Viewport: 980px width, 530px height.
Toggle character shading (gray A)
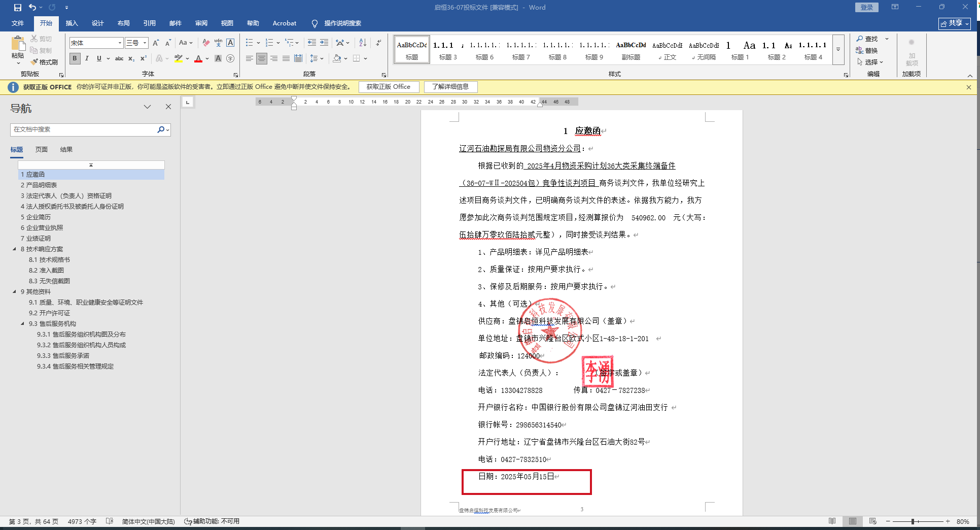click(x=218, y=59)
